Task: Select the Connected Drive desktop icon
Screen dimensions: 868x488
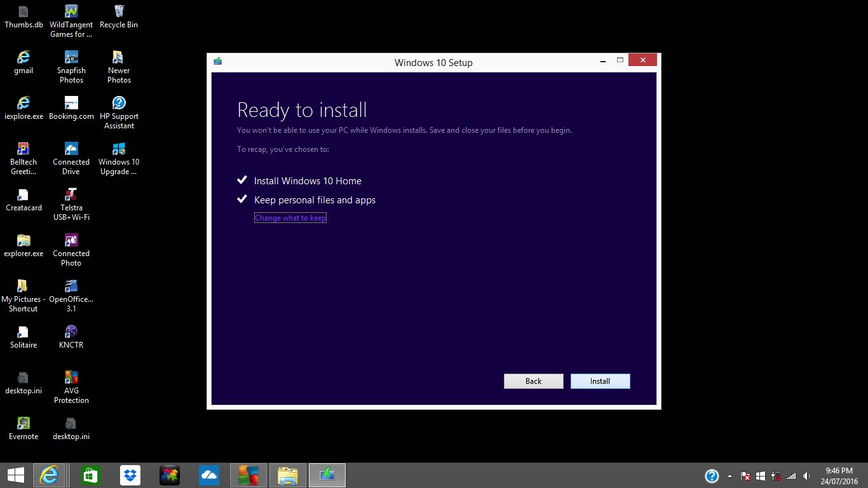Action: click(71, 158)
